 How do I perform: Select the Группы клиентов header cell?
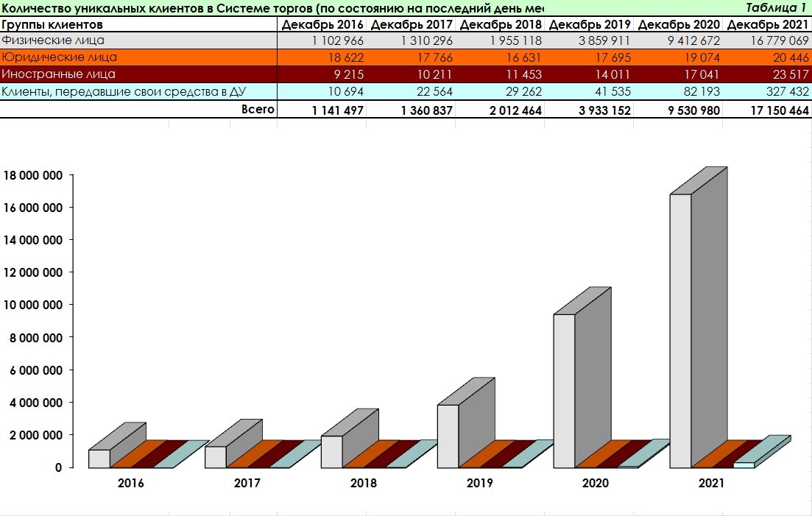138,24
